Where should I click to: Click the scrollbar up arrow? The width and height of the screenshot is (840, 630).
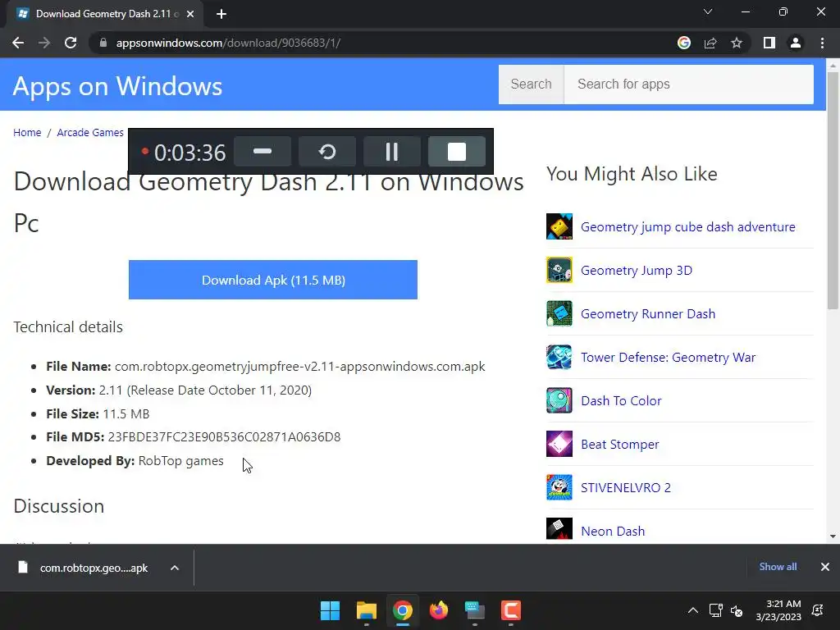coord(833,66)
